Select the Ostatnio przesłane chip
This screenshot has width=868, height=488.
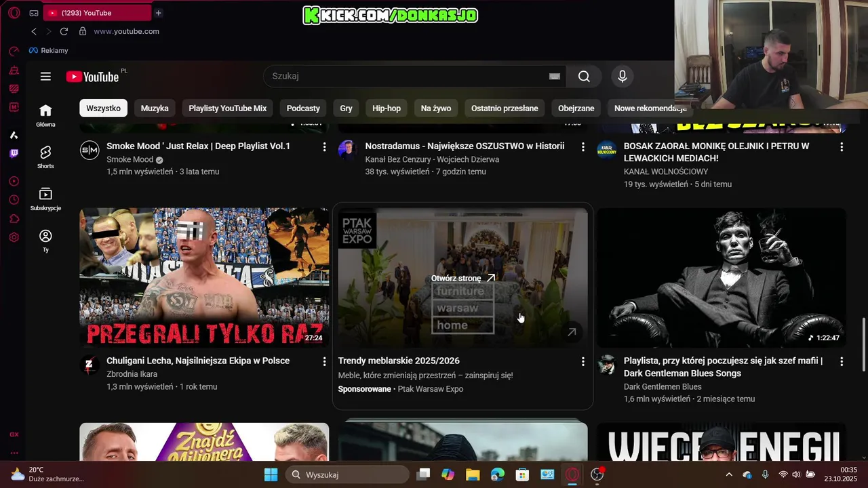505,108
